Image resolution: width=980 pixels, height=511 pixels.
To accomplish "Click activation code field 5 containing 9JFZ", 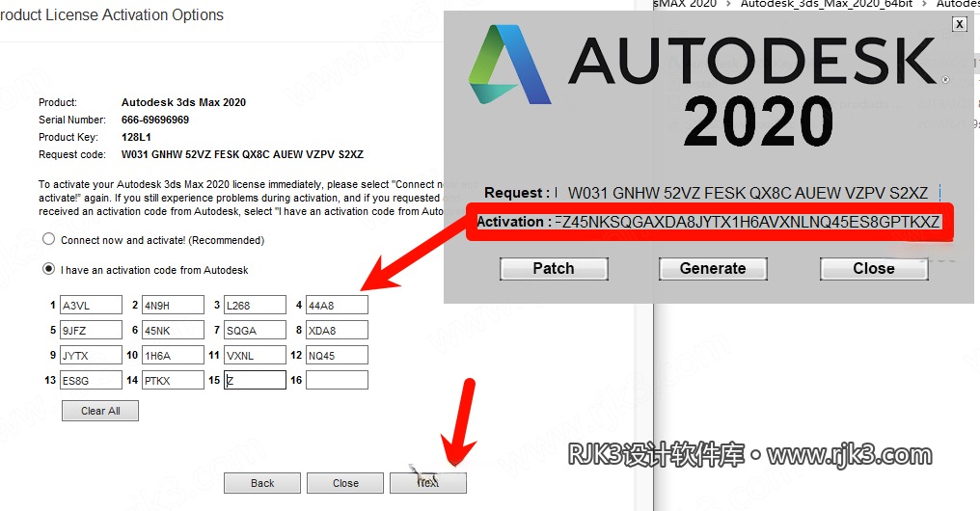I will [91, 330].
